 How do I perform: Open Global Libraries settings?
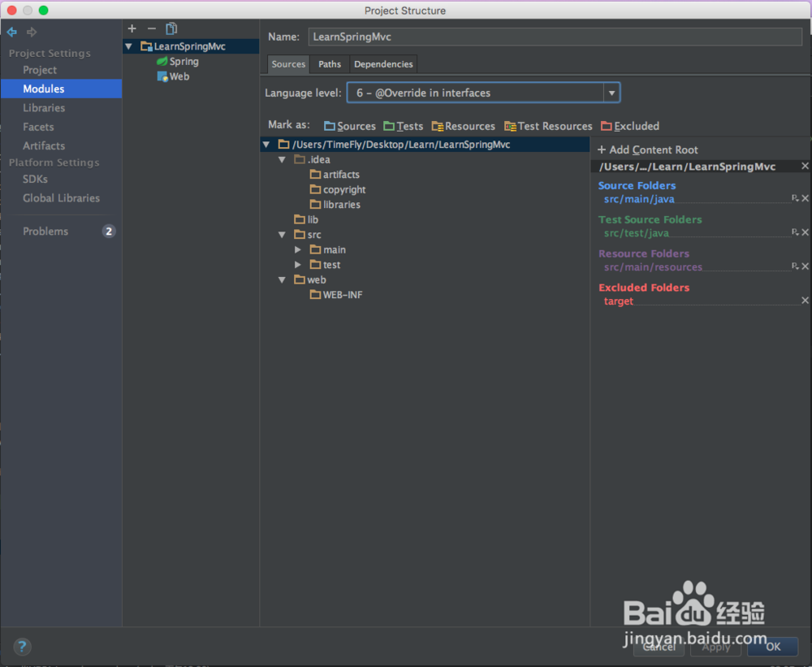[x=61, y=198]
